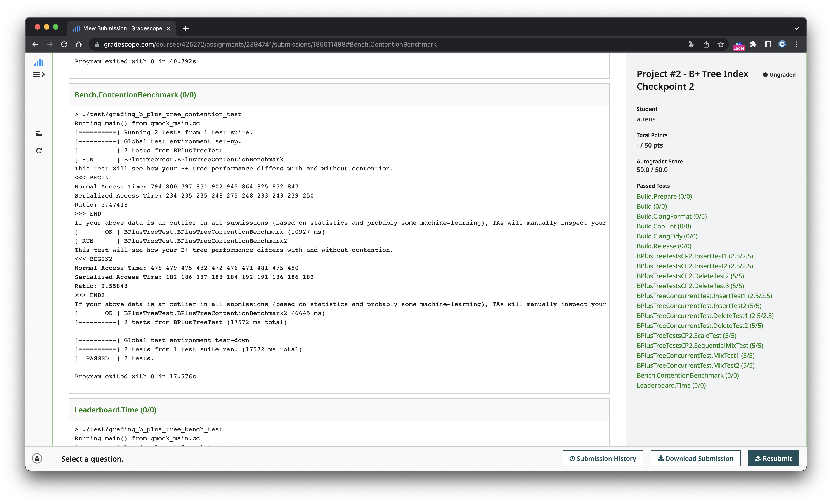Jump to Leaderboard.Time in sidebar list

coord(671,385)
